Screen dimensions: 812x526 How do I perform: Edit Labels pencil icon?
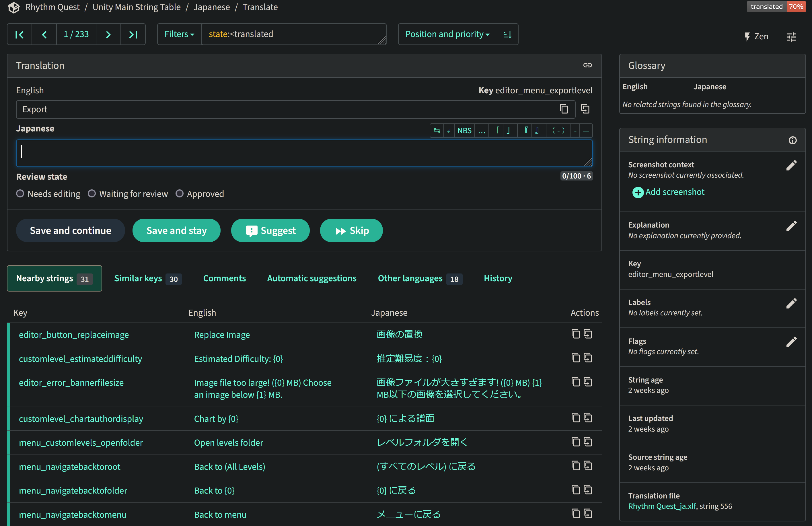tap(792, 303)
